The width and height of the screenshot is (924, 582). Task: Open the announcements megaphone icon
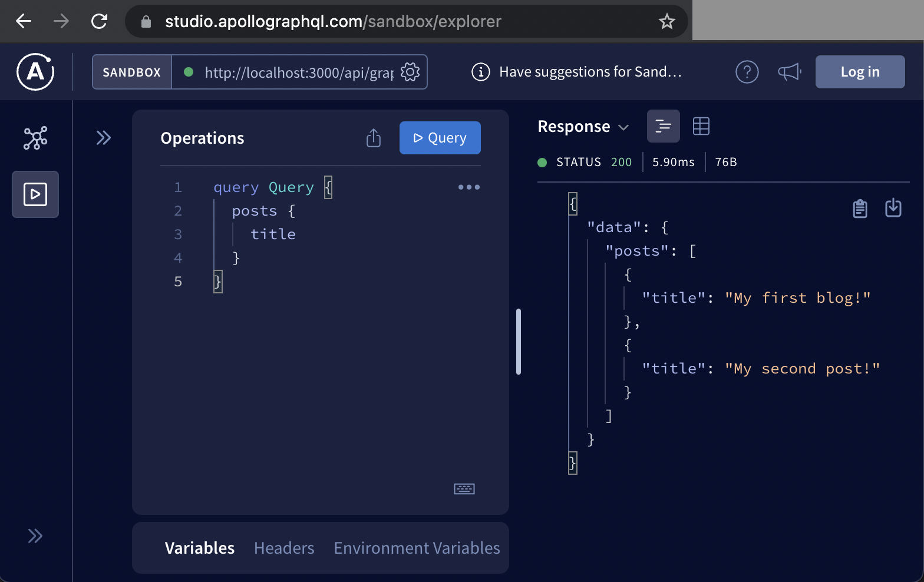[789, 72]
